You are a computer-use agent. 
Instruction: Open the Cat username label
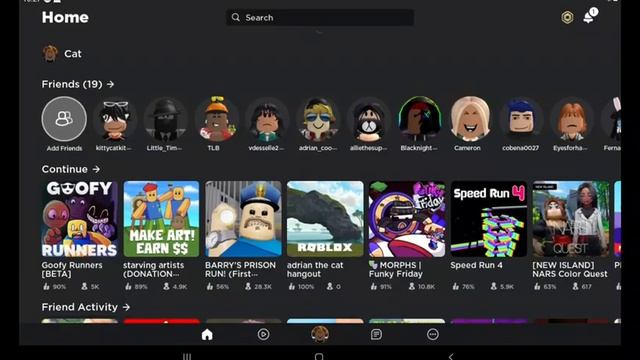[x=73, y=54]
